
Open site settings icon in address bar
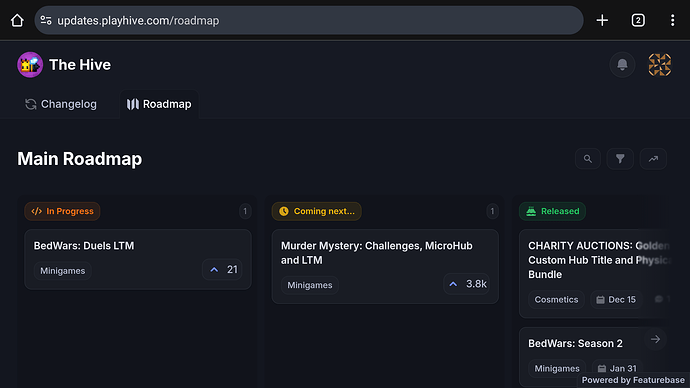coord(46,20)
